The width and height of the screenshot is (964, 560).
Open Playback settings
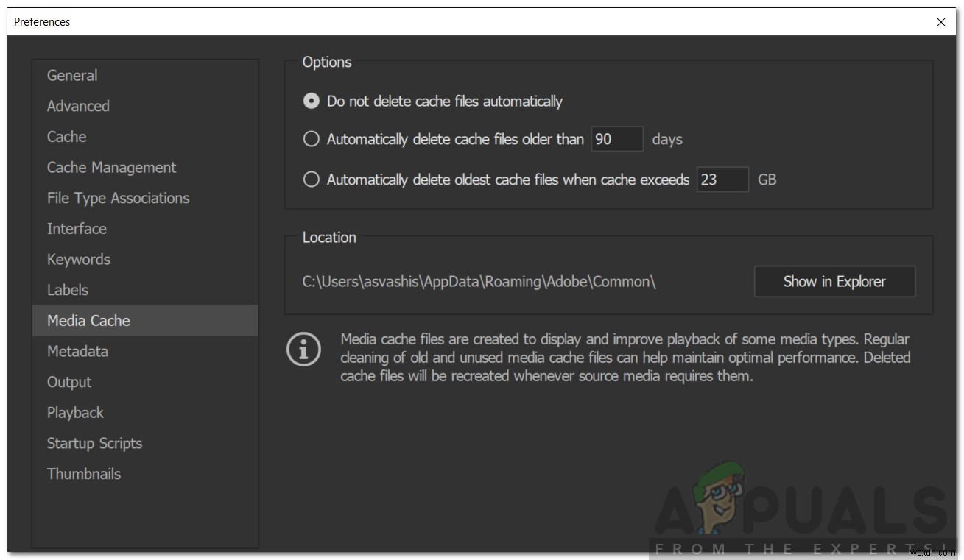click(74, 413)
